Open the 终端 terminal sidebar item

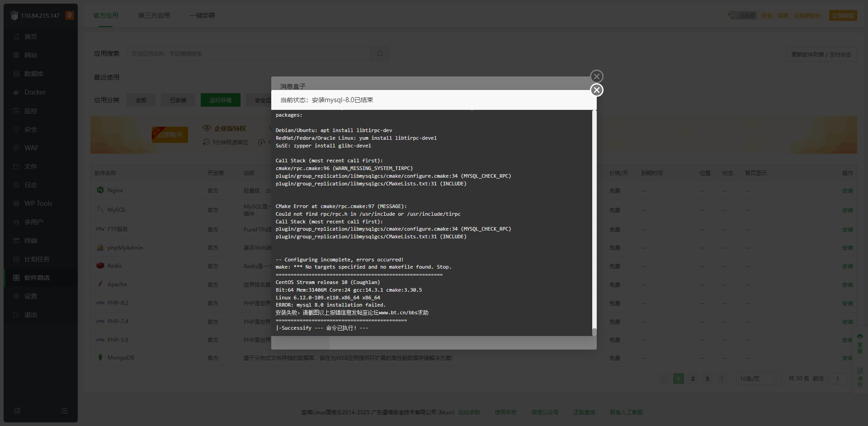coord(41,241)
